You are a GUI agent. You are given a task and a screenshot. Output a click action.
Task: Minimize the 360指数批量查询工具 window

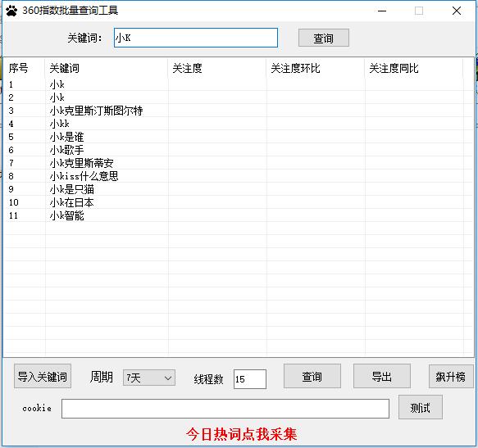[382, 11]
